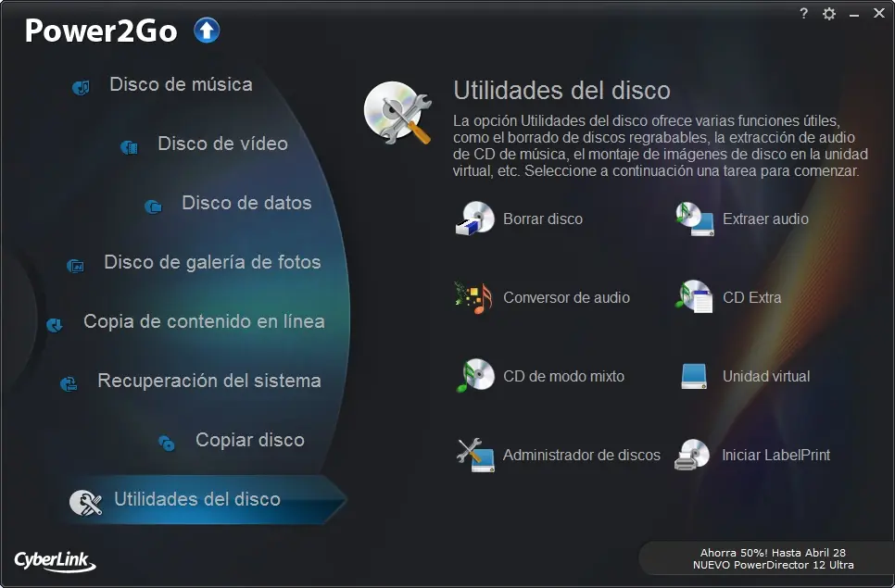Click the Recuperación del sistema icon
Screen dimensions: 895x588
(x=69, y=384)
